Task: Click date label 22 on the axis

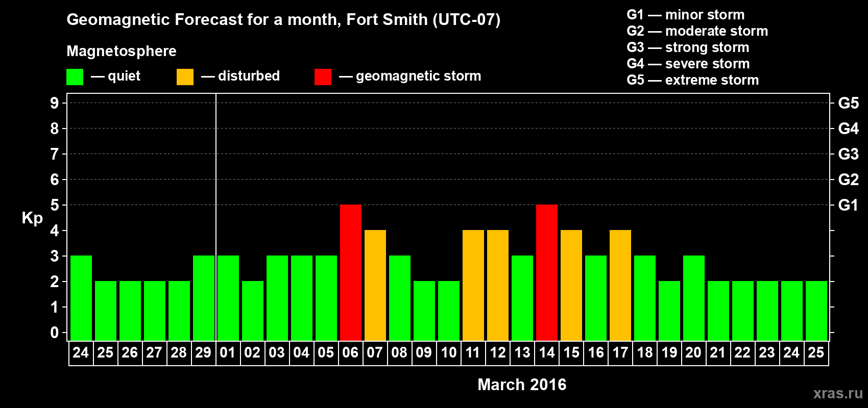Action: (x=742, y=353)
